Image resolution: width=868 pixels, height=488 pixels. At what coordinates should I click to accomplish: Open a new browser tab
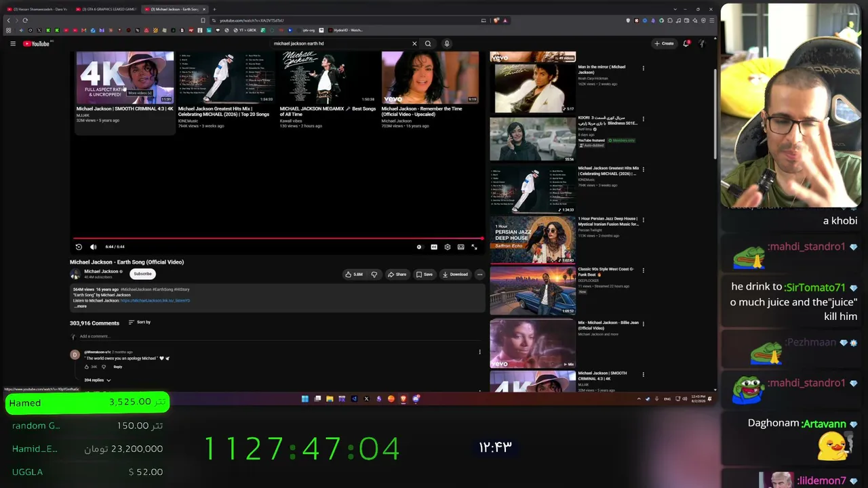[214, 9]
